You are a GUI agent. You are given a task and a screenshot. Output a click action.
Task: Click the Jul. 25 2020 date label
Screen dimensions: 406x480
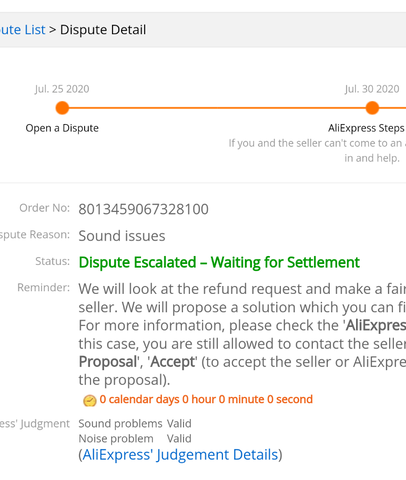[62, 89]
